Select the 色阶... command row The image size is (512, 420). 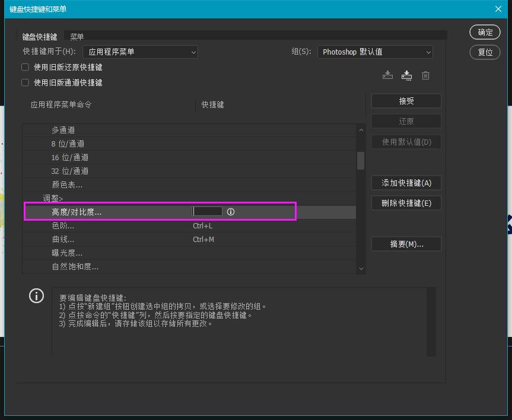pyautogui.click(x=189, y=225)
